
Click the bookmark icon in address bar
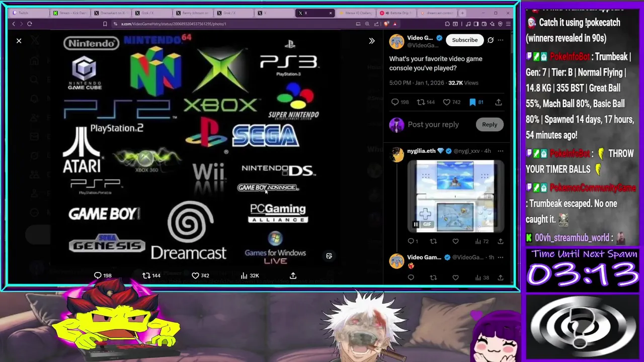tap(105, 24)
